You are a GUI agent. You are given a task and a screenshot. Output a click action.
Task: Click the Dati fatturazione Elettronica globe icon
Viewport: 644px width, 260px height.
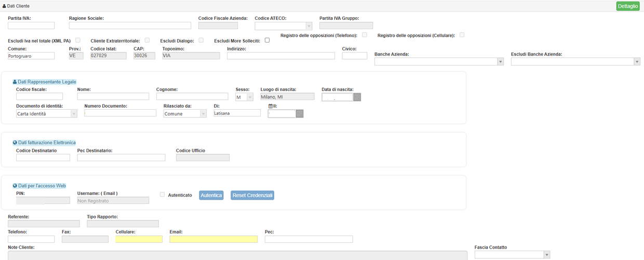pyautogui.click(x=15, y=142)
